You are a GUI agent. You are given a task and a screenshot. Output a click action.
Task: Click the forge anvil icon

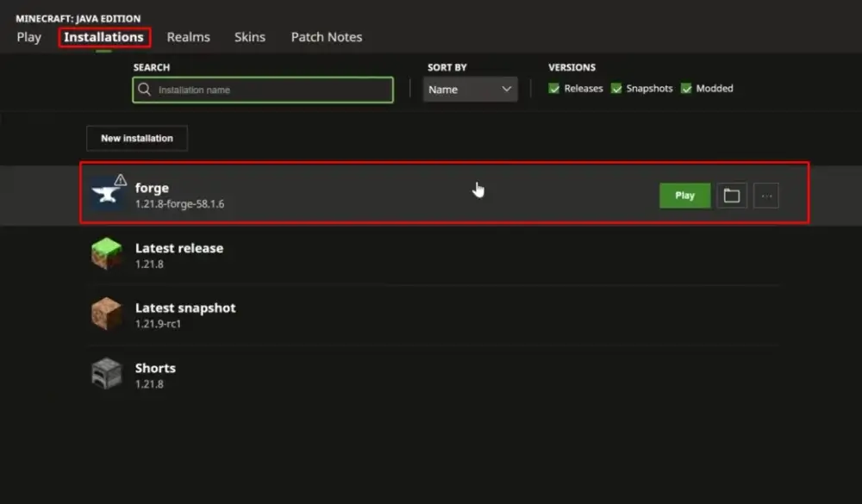pyautogui.click(x=107, y=196)
